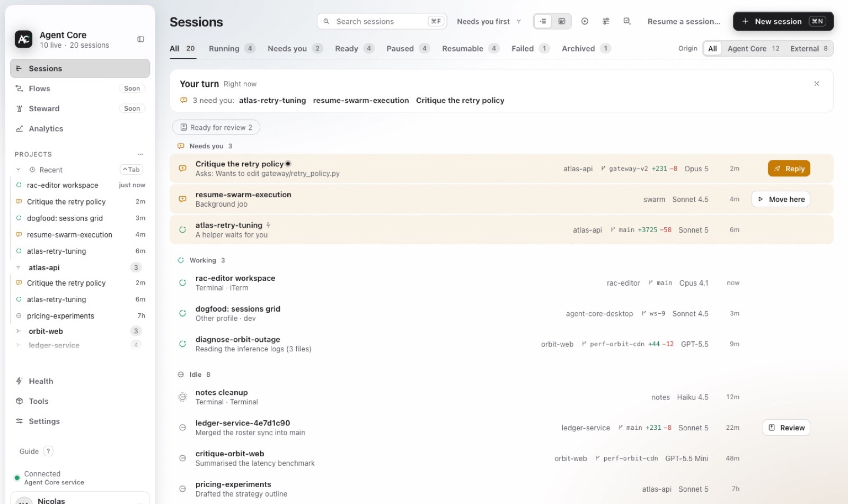Screen dimensions: 848x504
Task: Open the Needs you first sort dropdown
Action: click(489, 21)
